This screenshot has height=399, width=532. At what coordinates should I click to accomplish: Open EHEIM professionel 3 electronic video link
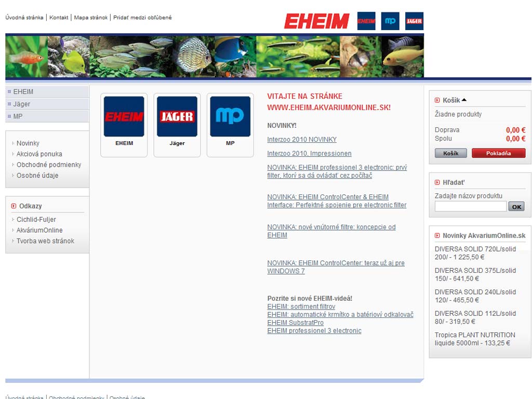(314, 331)
